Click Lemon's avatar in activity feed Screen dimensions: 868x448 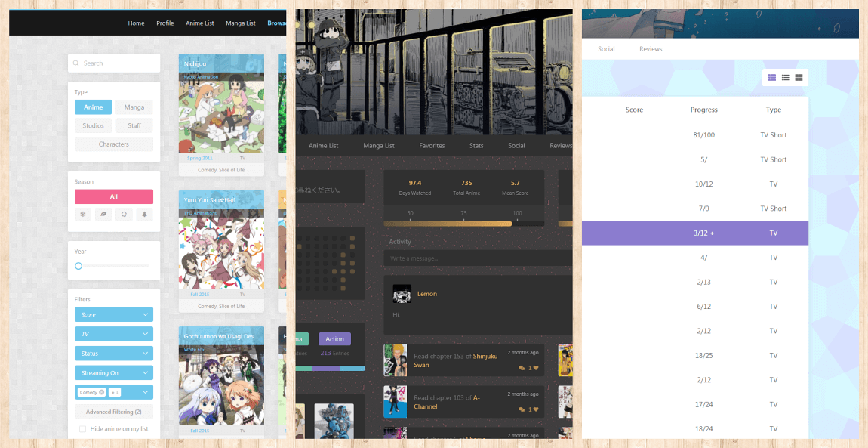tap(402, 293)
